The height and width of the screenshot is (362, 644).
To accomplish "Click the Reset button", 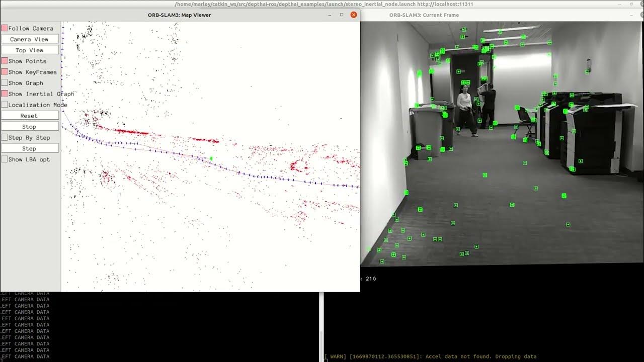I will tap(30, 116).
